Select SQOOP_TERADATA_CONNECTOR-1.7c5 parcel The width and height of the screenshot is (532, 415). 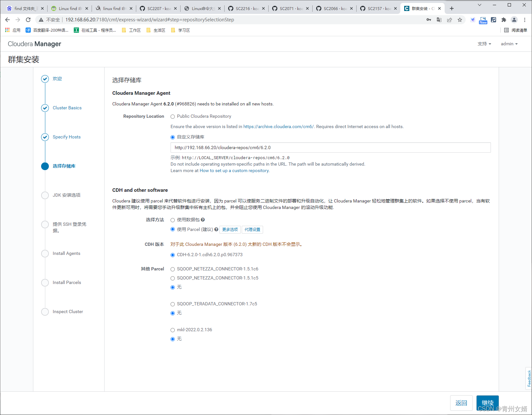(172, 304)
